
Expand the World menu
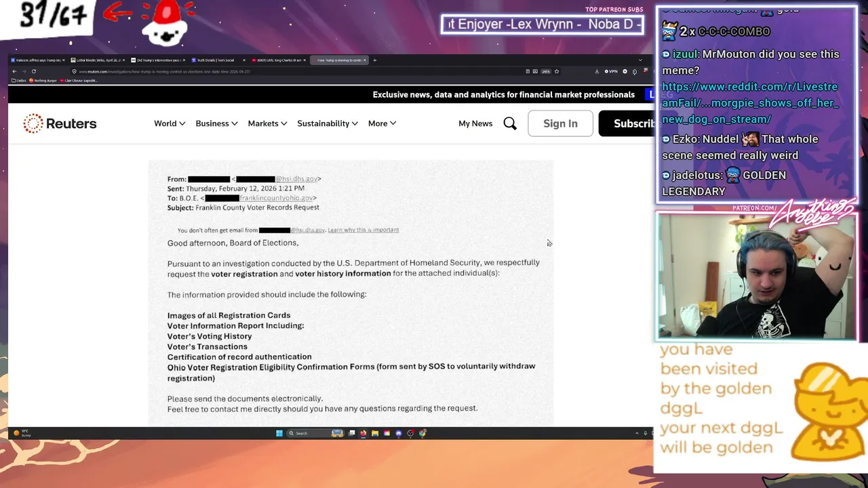click(x=170, y=123)
